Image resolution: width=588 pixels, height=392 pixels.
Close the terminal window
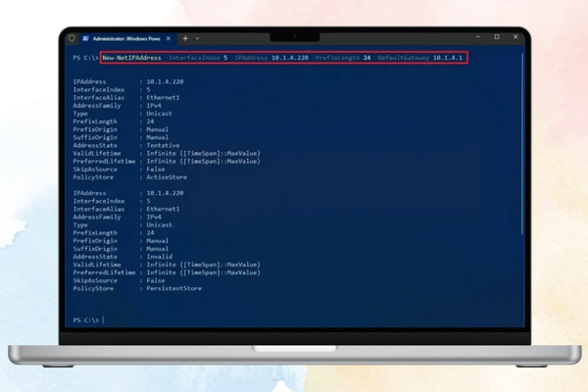click(x=515, y=37)
